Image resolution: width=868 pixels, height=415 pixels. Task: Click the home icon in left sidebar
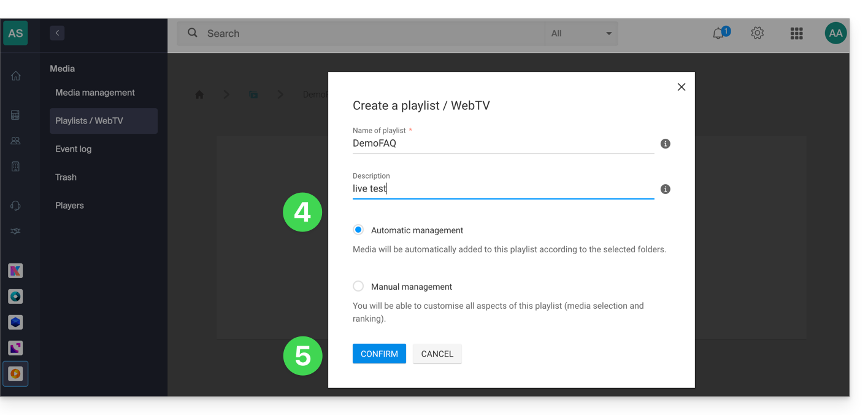click(16, 76)
